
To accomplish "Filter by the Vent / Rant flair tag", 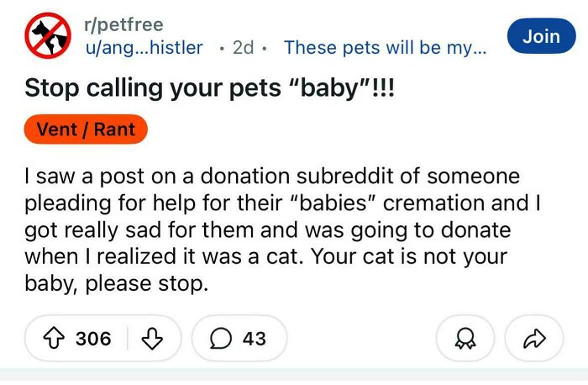I will [86, 129].
